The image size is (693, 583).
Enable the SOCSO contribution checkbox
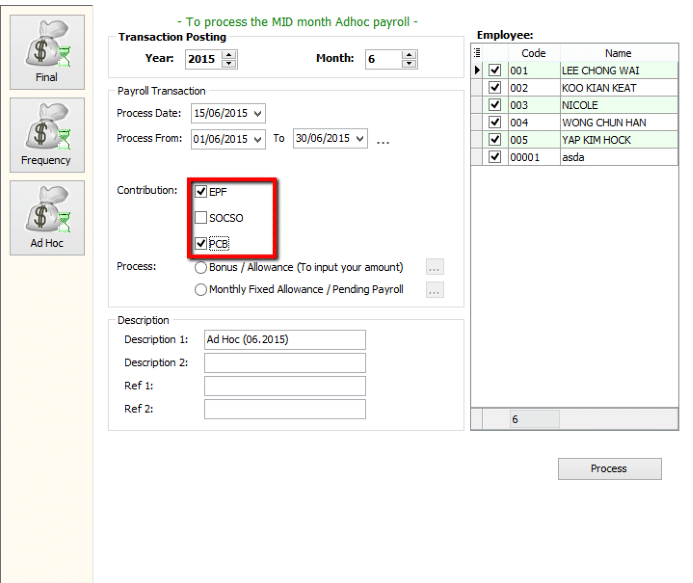coord(202,218)
